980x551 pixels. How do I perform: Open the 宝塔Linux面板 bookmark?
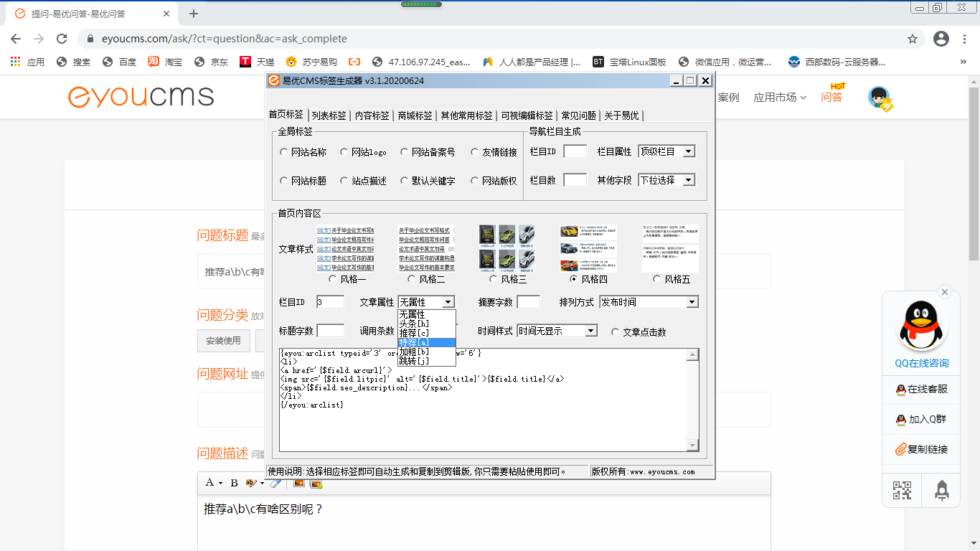(629, 62)
